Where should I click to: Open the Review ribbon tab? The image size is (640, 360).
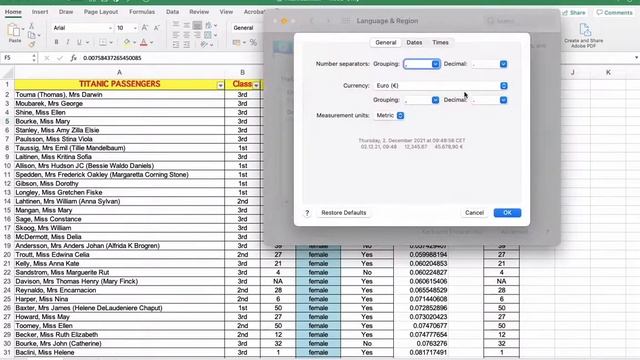coord(199,12)
